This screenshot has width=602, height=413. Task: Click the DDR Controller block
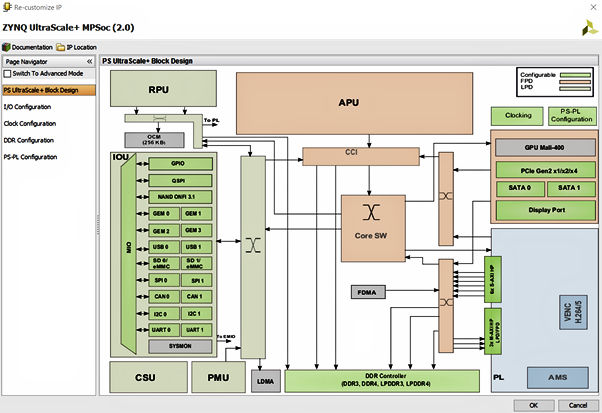tap(385, 380)
